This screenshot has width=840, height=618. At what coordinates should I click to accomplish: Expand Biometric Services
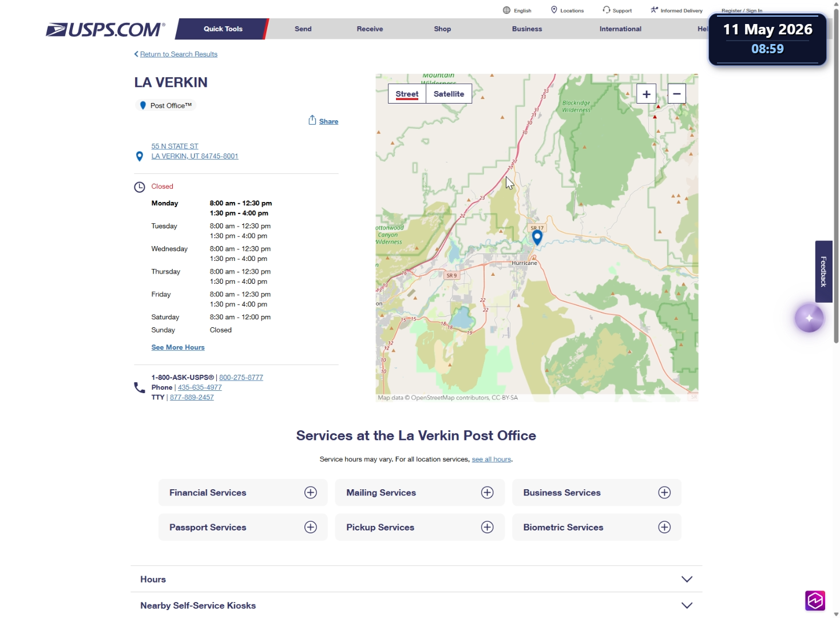[x=597, y=528]
